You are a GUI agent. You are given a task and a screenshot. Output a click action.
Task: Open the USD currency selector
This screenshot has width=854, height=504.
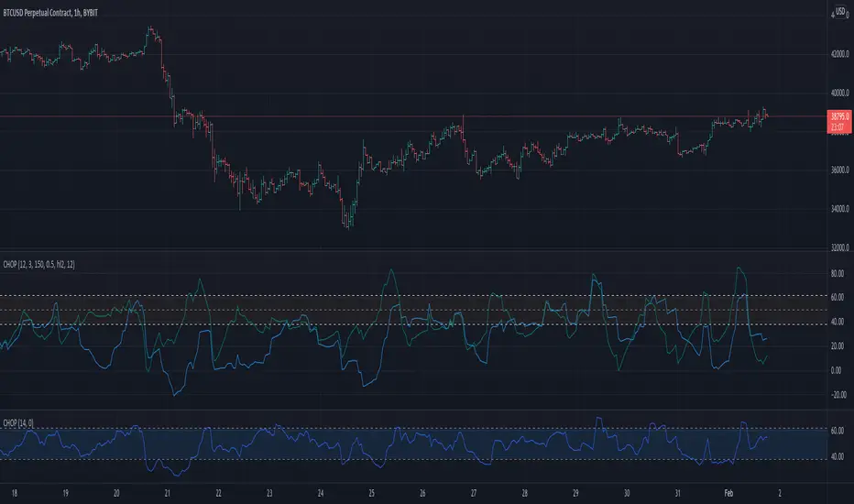tap(840, 12)
